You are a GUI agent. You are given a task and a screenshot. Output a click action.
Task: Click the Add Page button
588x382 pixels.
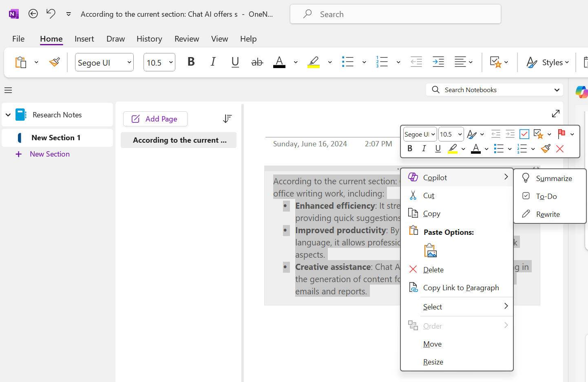click(x=155, y=119)
